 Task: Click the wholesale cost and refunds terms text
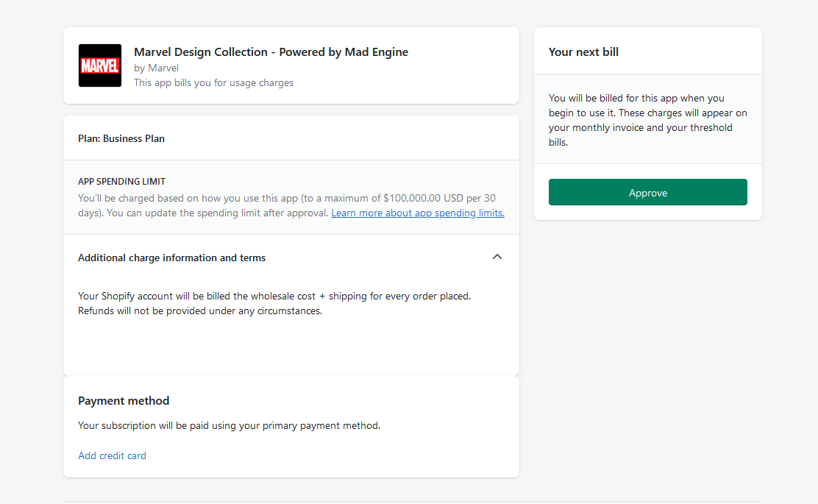pyautogui.click(x=274, y=303)
